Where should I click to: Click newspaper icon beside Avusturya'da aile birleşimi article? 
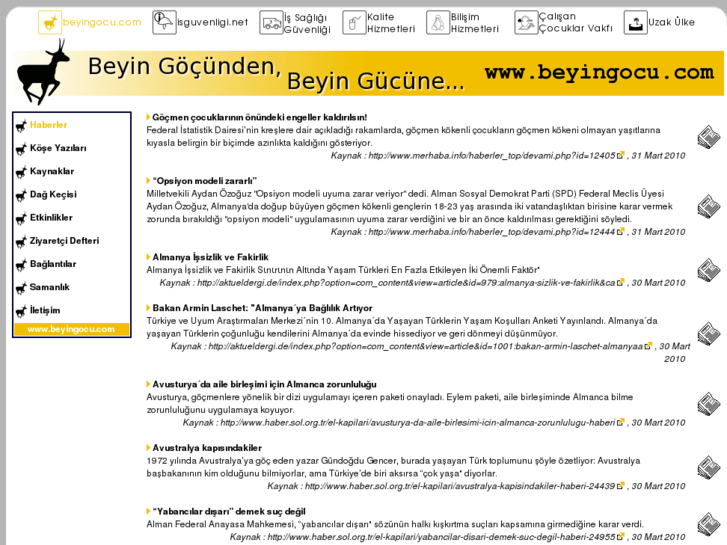(x=708, y=404)
